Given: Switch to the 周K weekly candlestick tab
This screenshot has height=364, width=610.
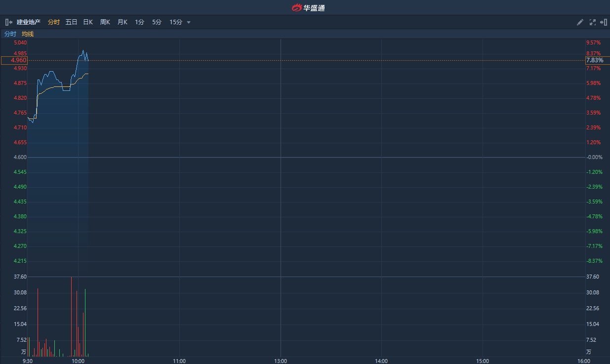Looking at the screenshot, I should pyautogui.click(x=105, y=22).
